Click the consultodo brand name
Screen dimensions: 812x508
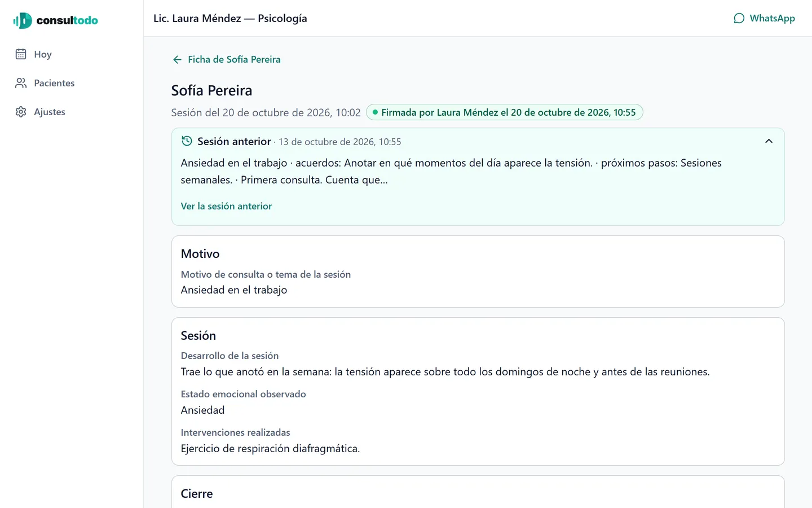click(x=67, y=20)
